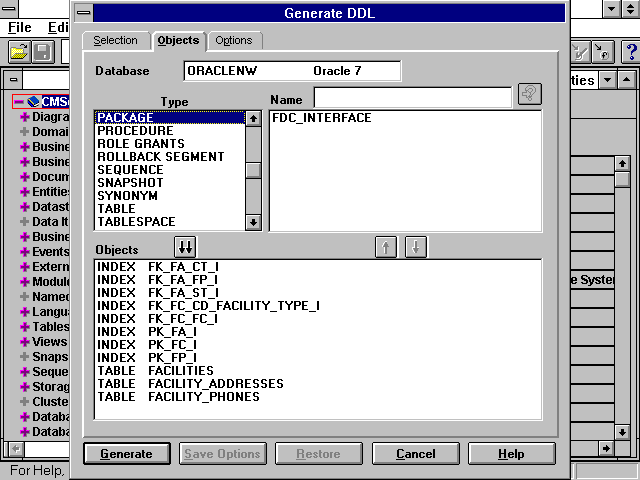Click the move-down arrow button above Objects list
The image size is (640, 480).
coord(416,247)
